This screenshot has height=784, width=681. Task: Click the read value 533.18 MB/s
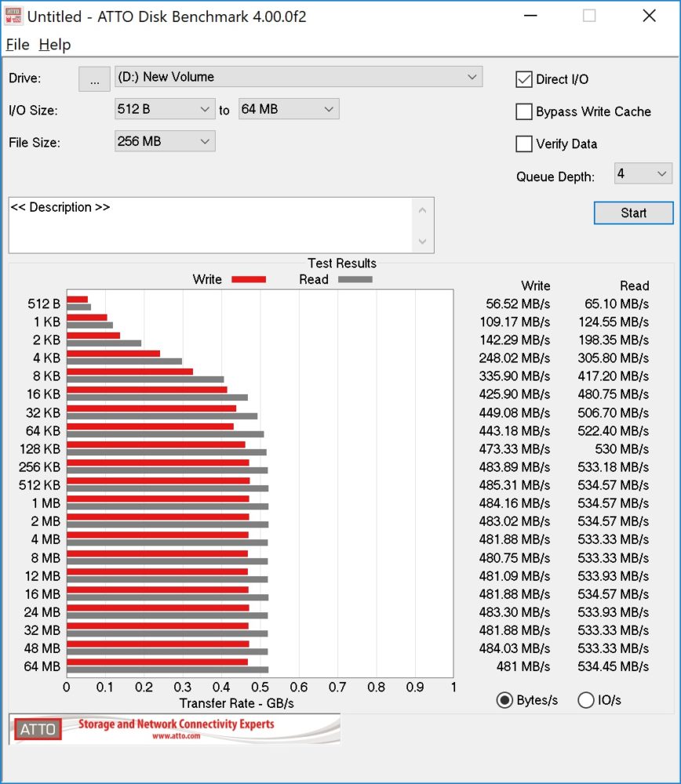(614, 467)
